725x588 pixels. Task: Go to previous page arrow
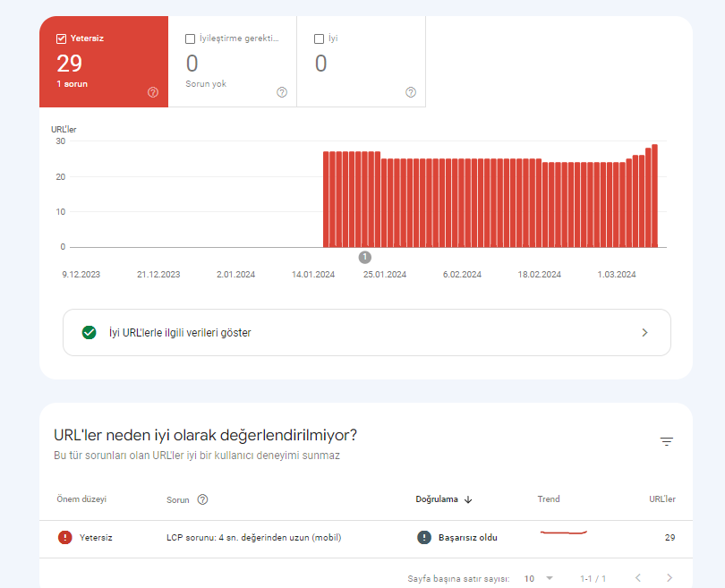pyautogui.click(x=638, y=578)
